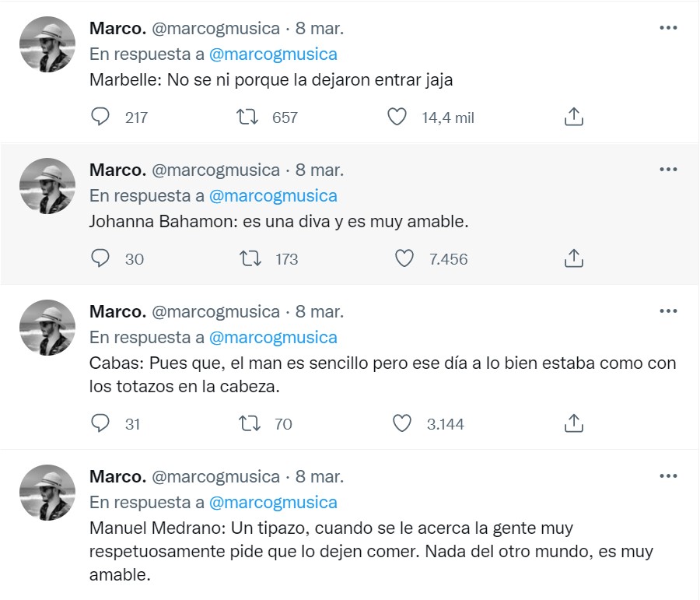Reply to the Marbelle tweet
The width and height of the screenshot is (700, 600).
(x=100, y=118)
